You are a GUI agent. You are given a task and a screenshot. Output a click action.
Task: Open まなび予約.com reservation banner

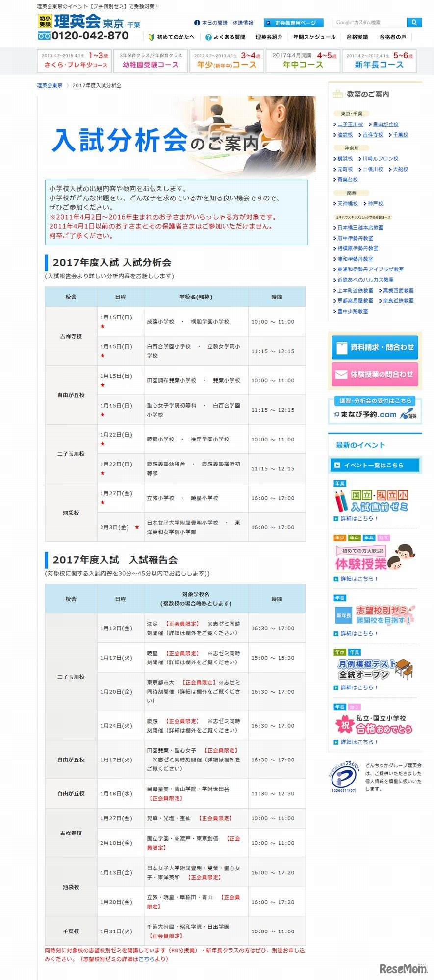tap(375, 410)
